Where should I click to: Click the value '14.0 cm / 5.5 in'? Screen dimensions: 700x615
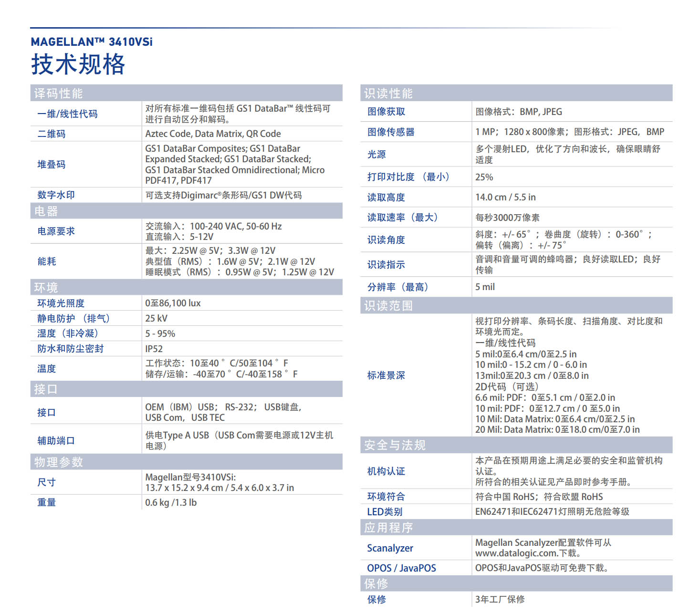click(505, 197)
